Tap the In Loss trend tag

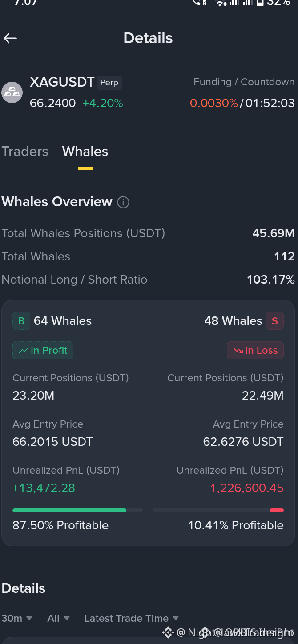[255, 350]
